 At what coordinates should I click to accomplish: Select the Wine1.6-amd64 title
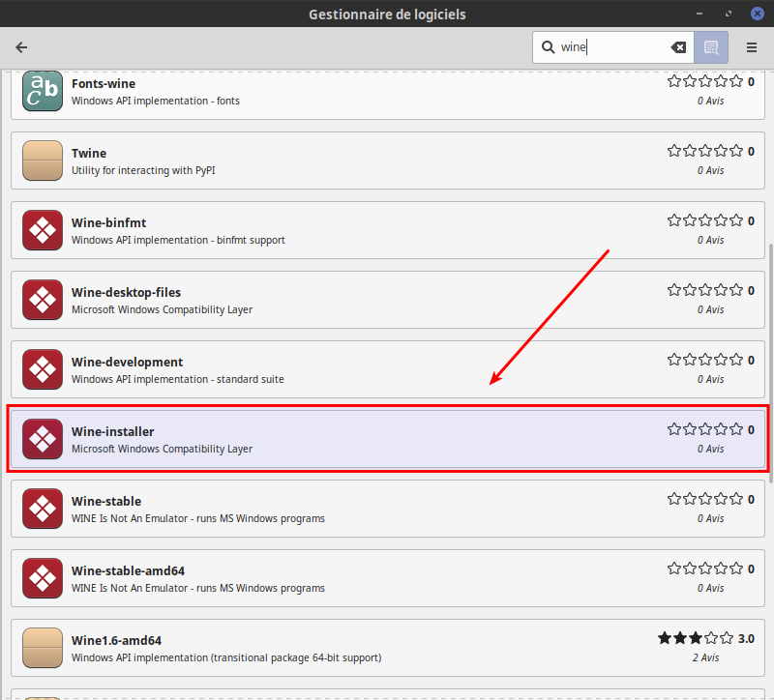116,640
